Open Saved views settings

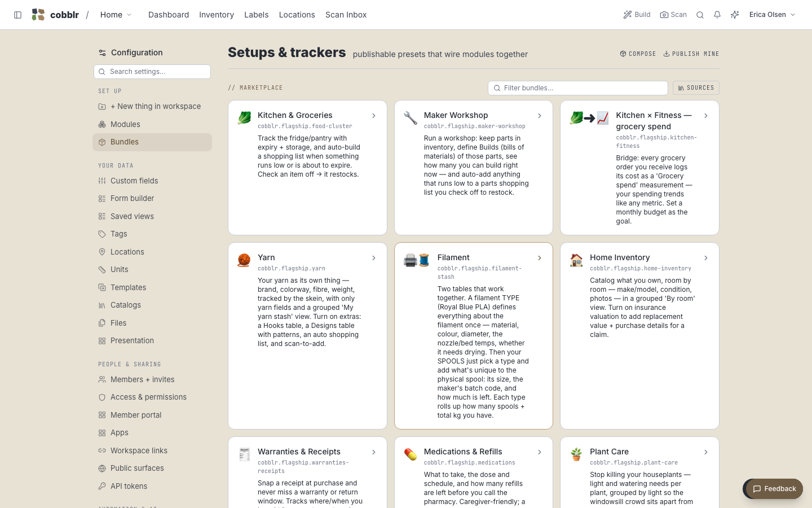(x=152, y=216)
